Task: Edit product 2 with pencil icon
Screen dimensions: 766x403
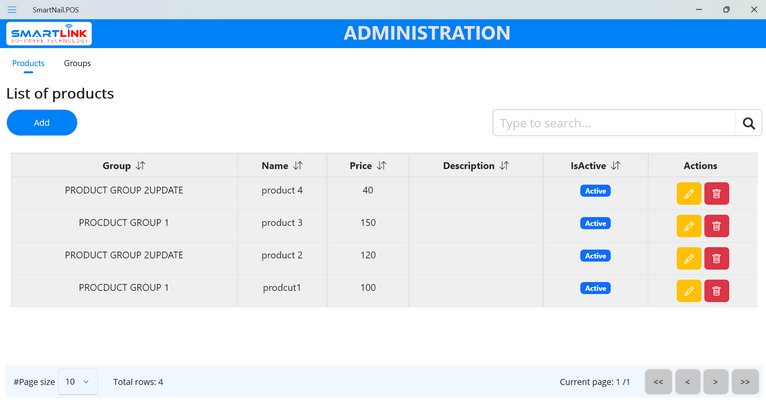Action: pos(689,259)
